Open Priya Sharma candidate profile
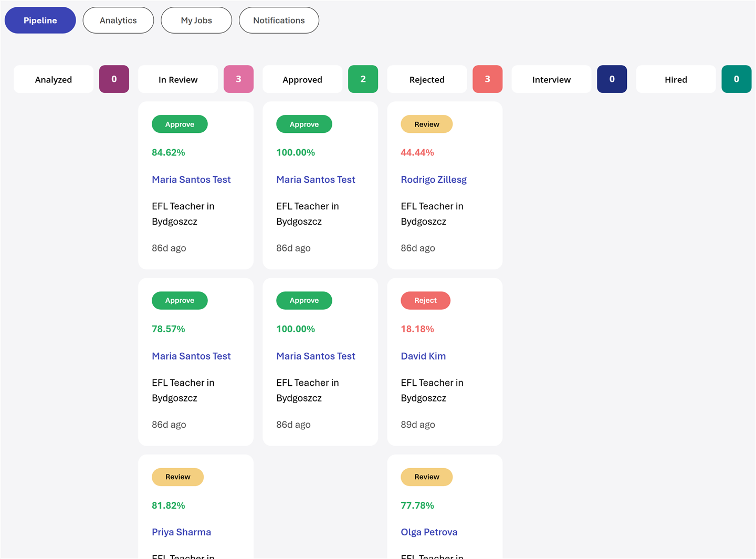 click(x=181, y=532)
